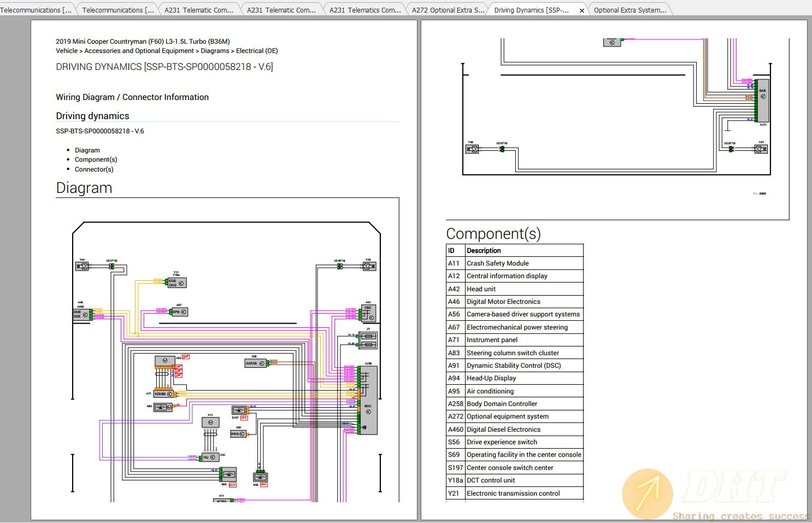Viewport: 812px width, 523px height.
Task: Select the Body Domain Controller row
Action: (x=515, y=404)
